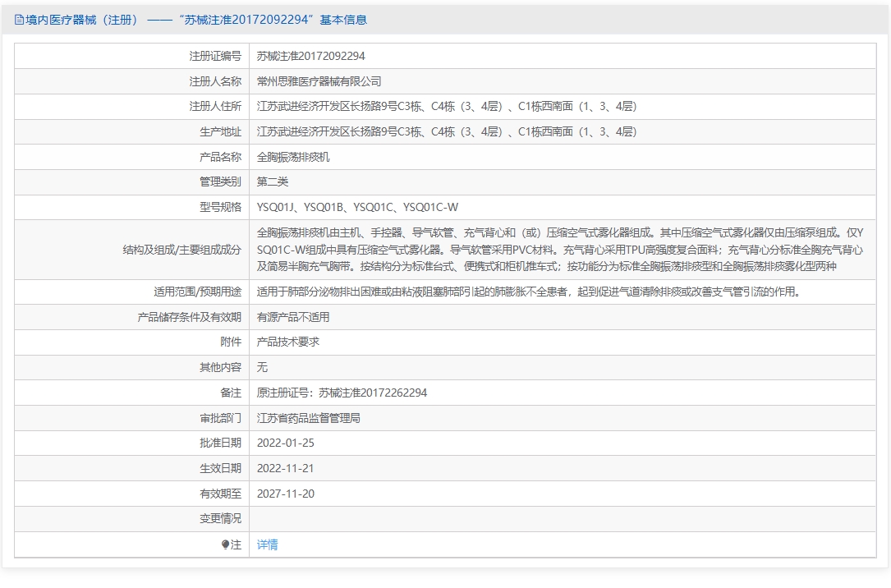The width and height of the screenshot is (891, 588).
Task: Click the 注册人住所 address value
Action: click(447, 106)
